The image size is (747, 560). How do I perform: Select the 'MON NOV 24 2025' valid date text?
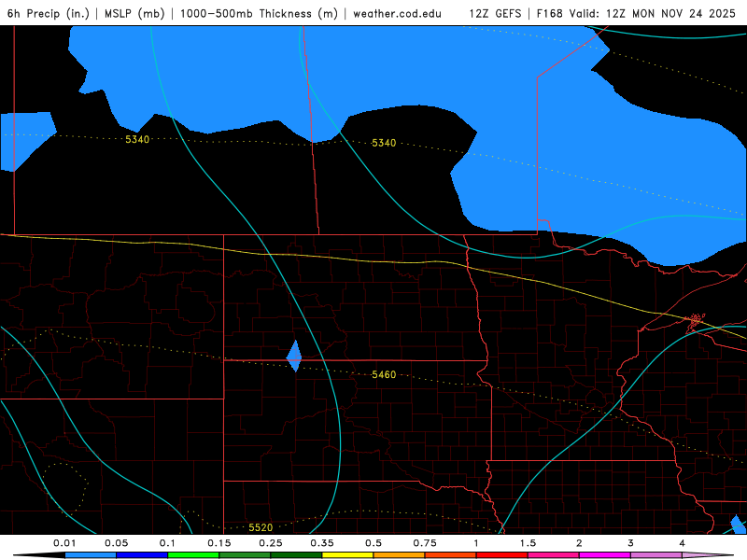click(x=684, y=13)
